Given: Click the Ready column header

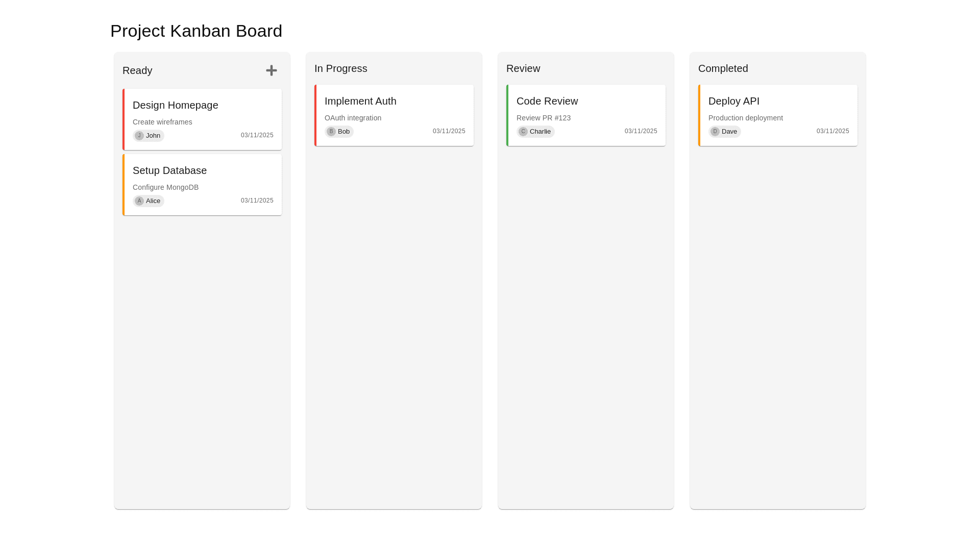Looking at the screenshot, I should coord(137,70).
